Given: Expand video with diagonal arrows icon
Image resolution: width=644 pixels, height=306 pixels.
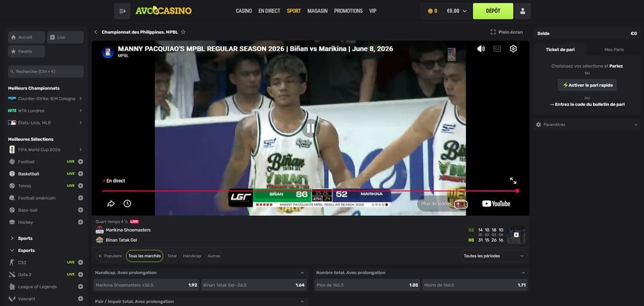Looking at the screenshot, I should pos(513,181).
